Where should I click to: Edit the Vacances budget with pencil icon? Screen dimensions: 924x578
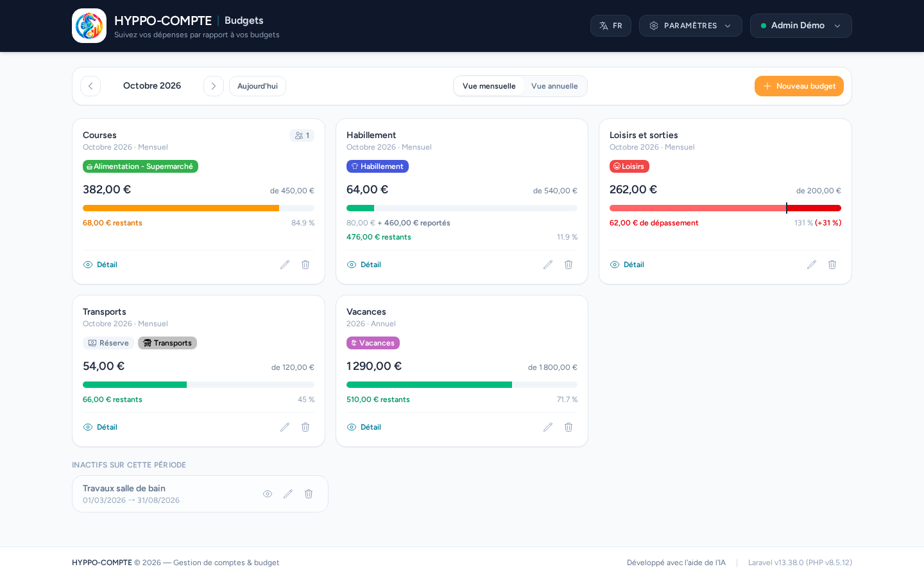pos(548,427)
